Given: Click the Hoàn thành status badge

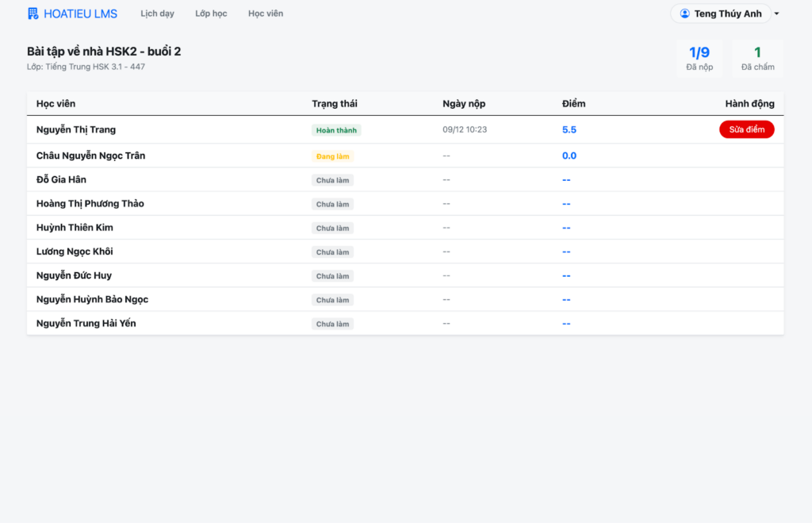Looking at the screenshot, I should 336,130.
